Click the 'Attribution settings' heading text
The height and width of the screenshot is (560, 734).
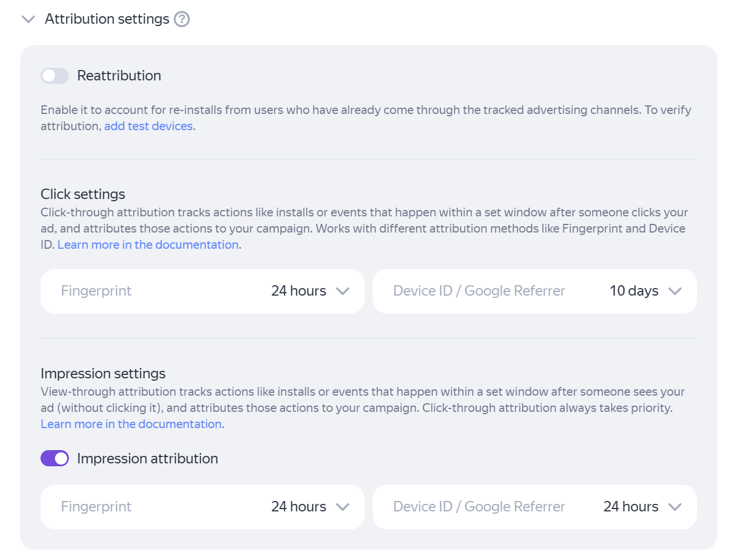(x=107, y=19)
